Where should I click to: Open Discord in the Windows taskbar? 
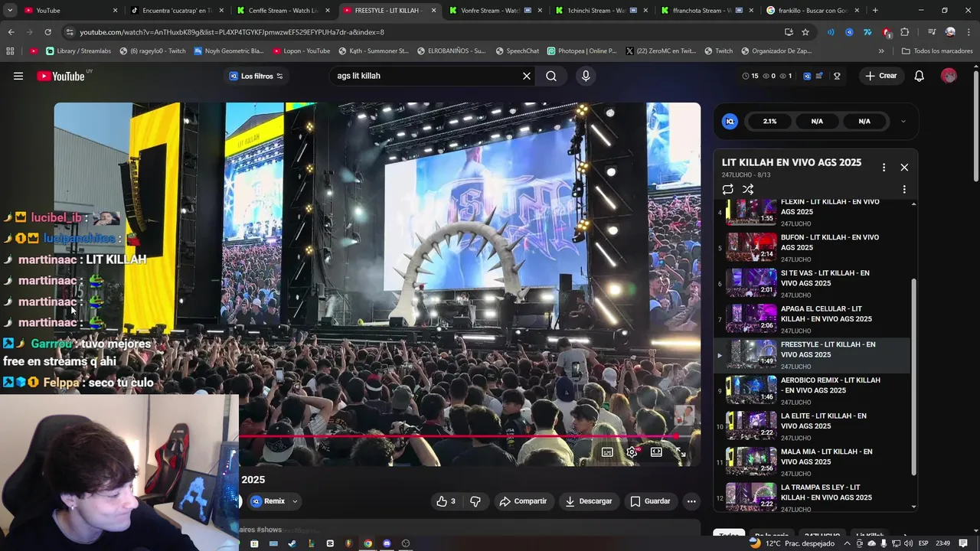(x=387, y=543)
